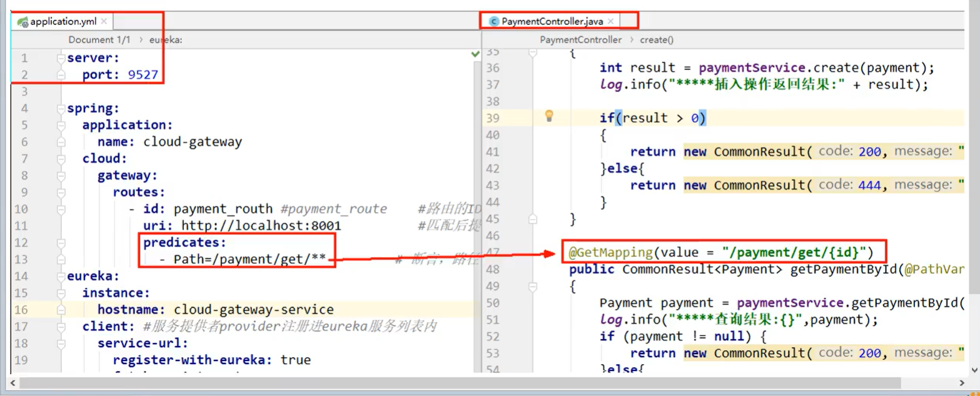Viewport: 980px width, 396px height.
Task: Click the port value '9527'
Action: point(143,75)
